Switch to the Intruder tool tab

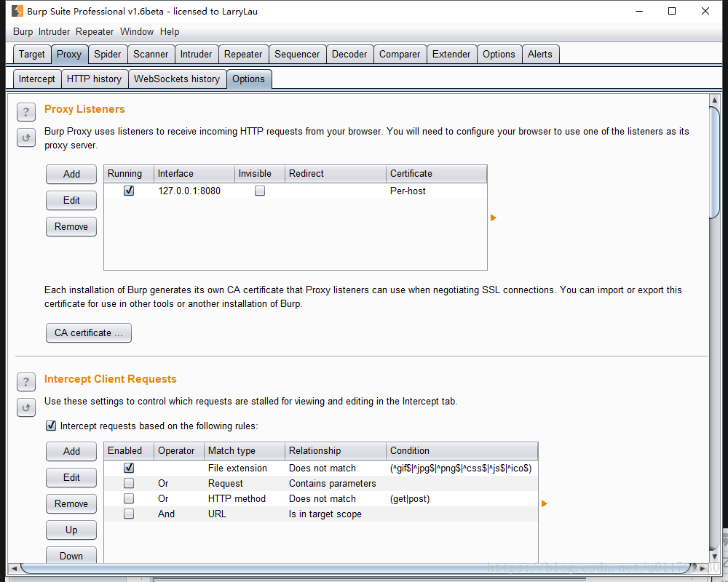(x=196, y=55)
